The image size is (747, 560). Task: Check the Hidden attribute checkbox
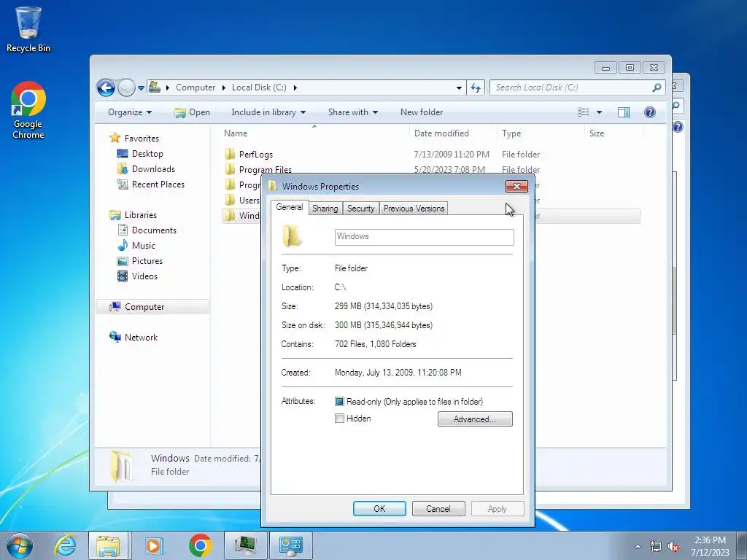coord(339,419)
